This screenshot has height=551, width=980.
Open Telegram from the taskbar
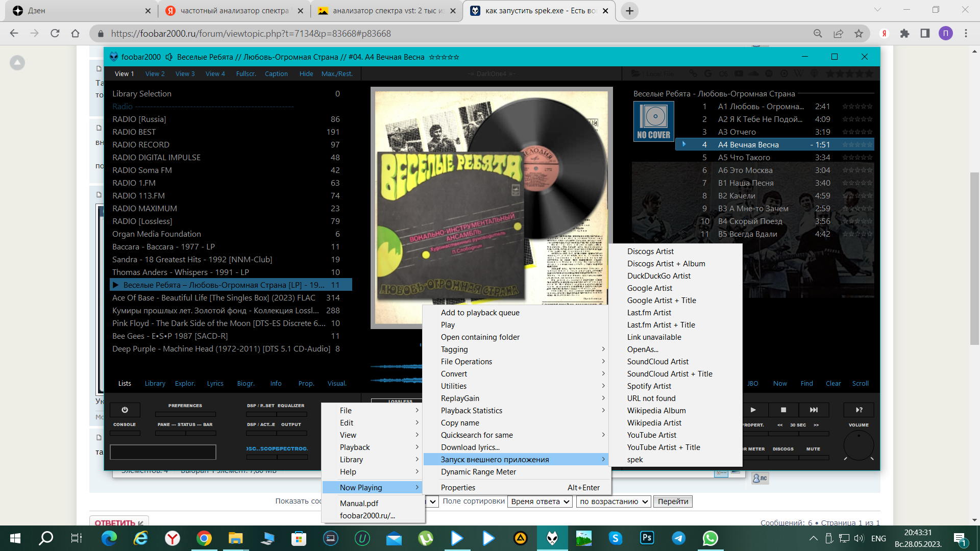point(678,538)
